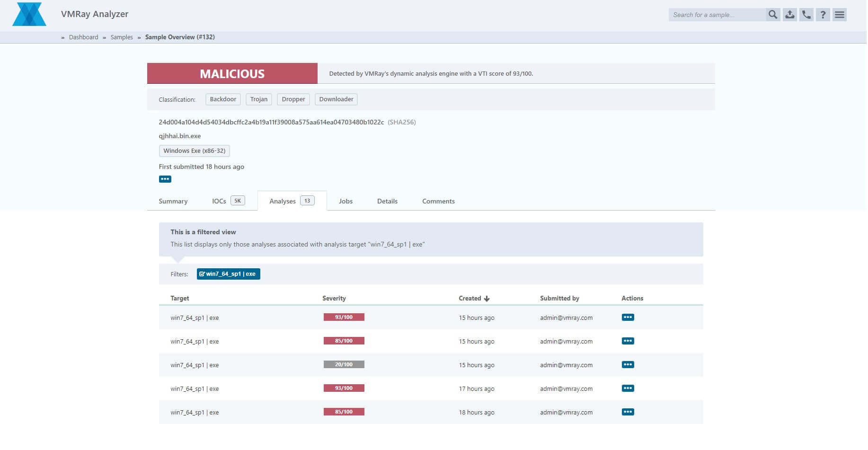Click the phone contact icon
The width and height of the screenshot is (868, 450).
pos(806,15)
